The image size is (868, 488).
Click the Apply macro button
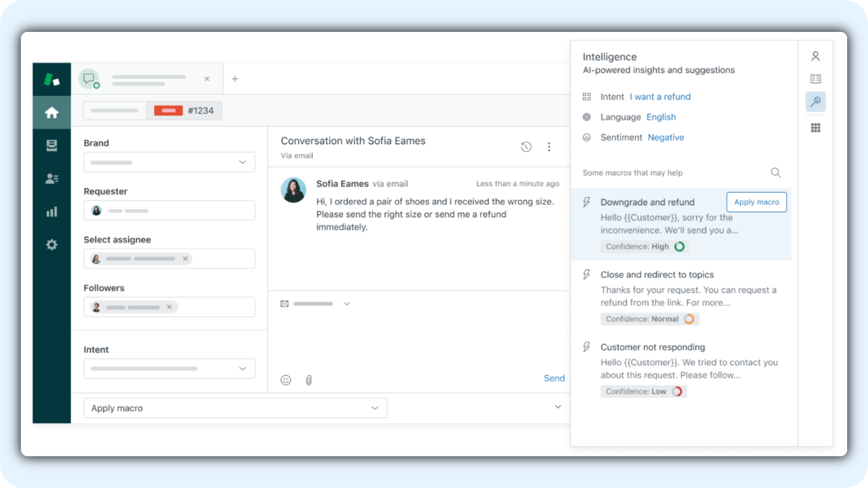point(756,202)
